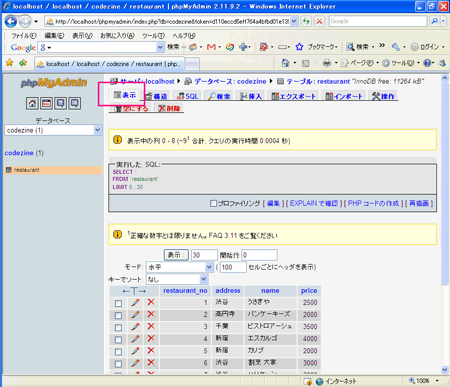Delete row 4 with the red X icon

click(x=151, y=338)
